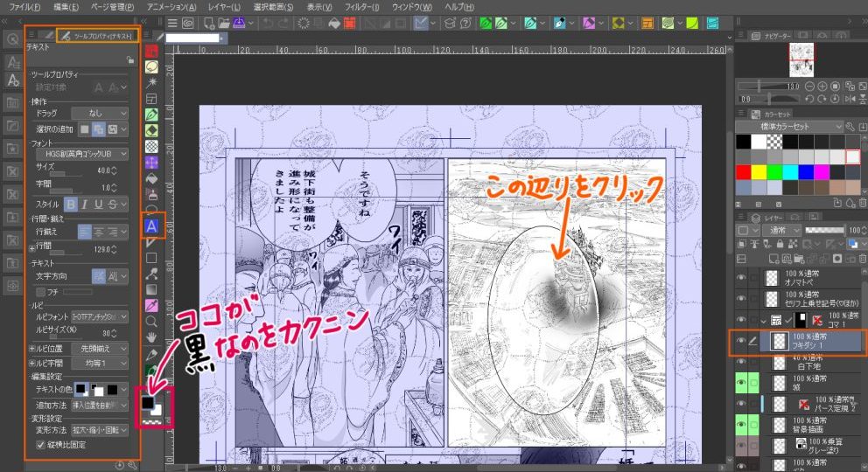This screenshot has height=472, width=868.
Task: Click black main color swatch in toolbox
Action: (148, 402)
